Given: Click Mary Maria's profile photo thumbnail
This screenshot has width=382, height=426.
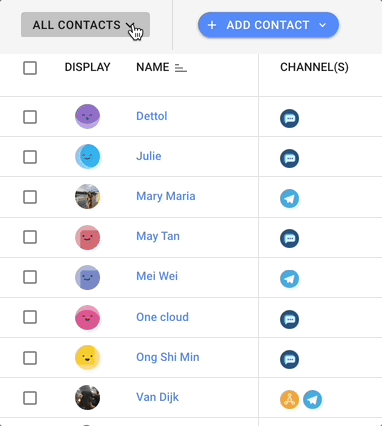Looking at the screenshot, I should click(x=87, y=196).
